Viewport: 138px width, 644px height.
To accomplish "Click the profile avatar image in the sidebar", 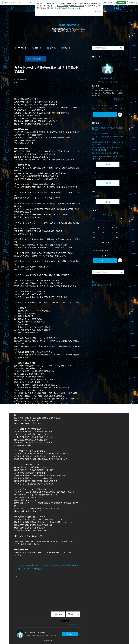I will 108,68.
